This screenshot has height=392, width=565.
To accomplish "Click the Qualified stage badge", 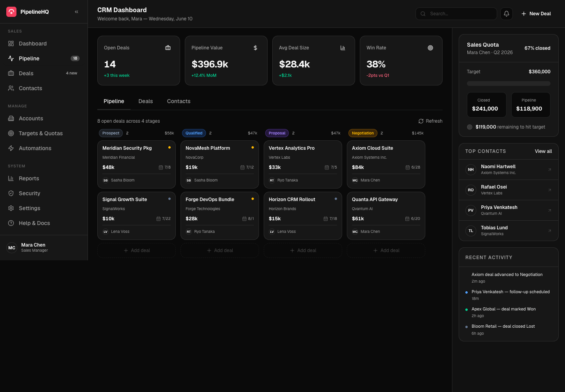I will click(x=194, y=133).
